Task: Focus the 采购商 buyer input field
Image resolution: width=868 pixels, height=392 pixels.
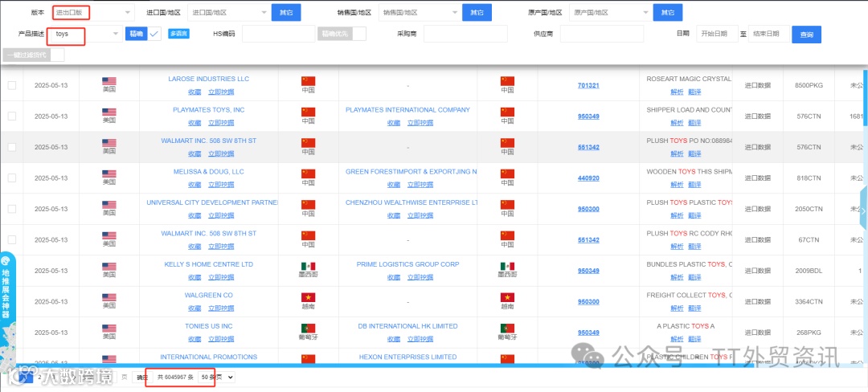Action: [465, 34]
